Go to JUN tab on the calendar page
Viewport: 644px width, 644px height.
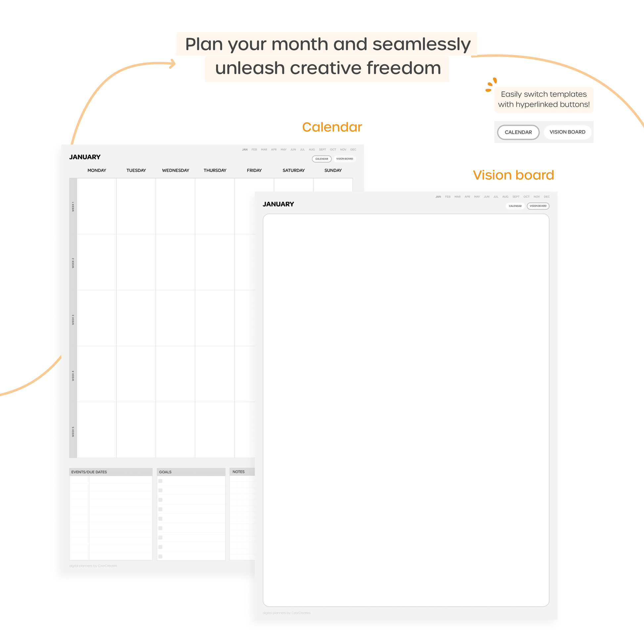click(x=293, y=150)
